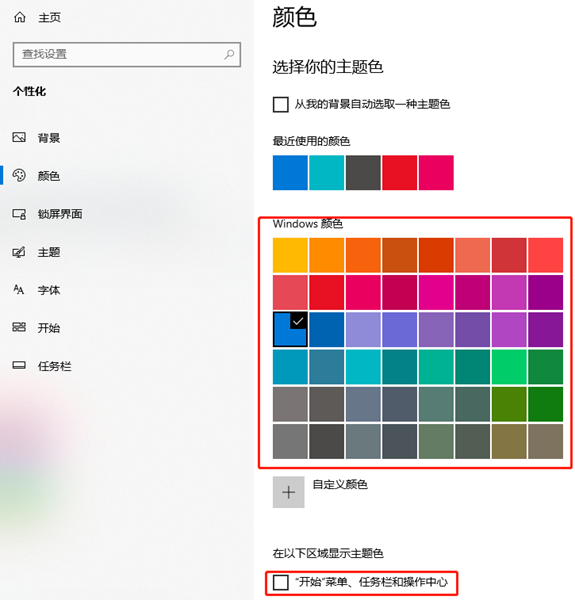Click the 锁屏界面 lock screen icon
The width and height of the screenshot is (575, 600).
pyautogui.click(x=19, y=214)
